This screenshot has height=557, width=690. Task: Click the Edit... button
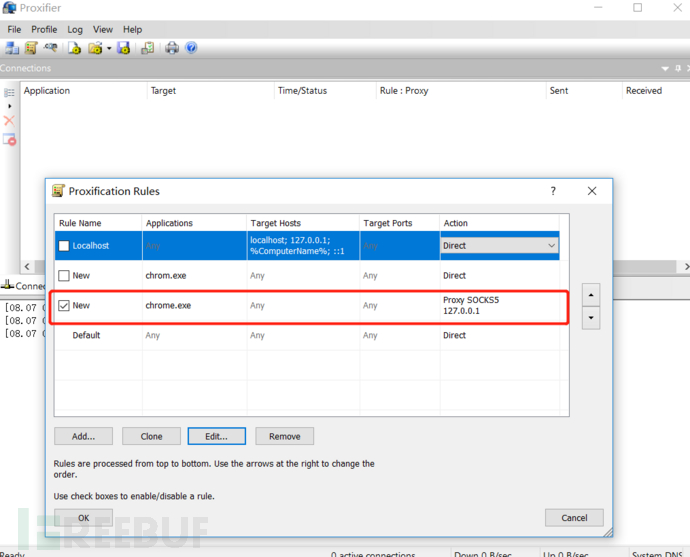coord(217,436)
